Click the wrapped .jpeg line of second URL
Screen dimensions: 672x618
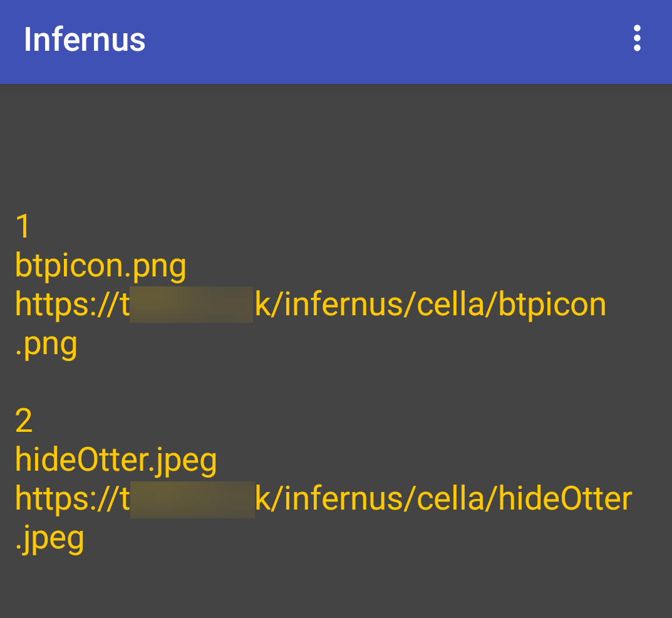(49, 538)
